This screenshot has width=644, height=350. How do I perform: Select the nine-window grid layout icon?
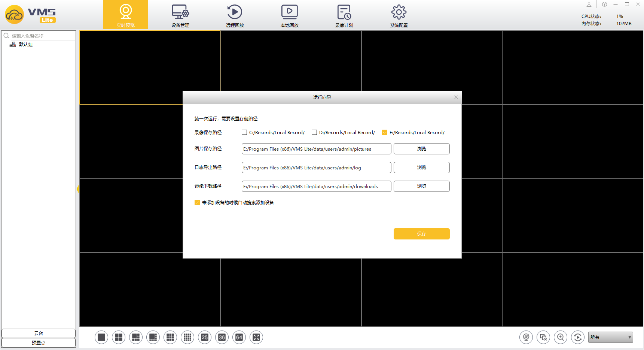pyautogui.click(x=170, y=337)
